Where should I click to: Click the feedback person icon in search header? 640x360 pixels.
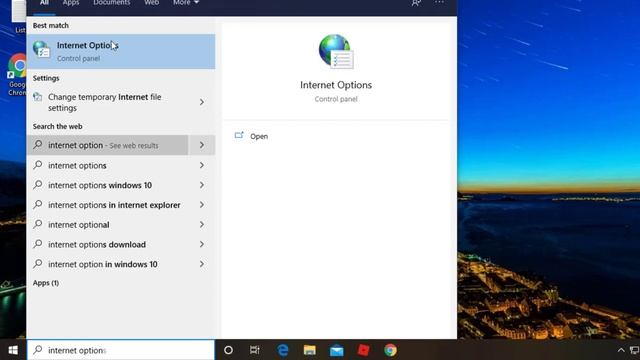click(416, 3)
